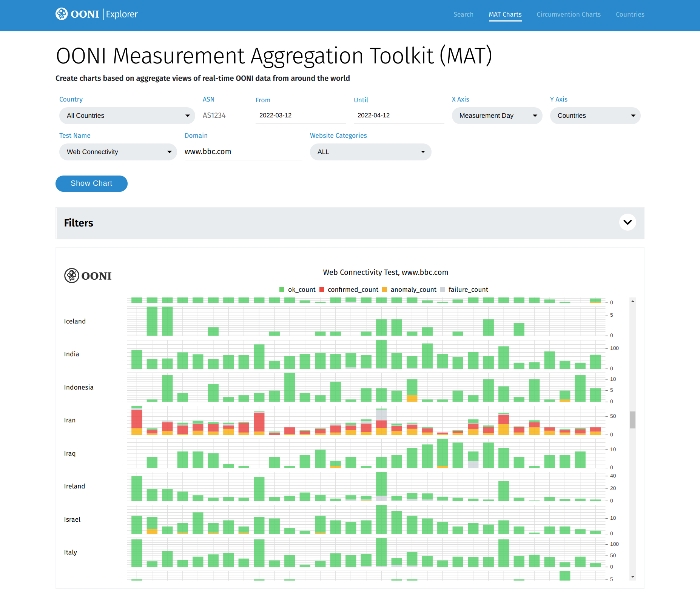Toggle the failure_count gray legend swatch
This screenshot has width=700, height=590.
click(x=443, y=290)
